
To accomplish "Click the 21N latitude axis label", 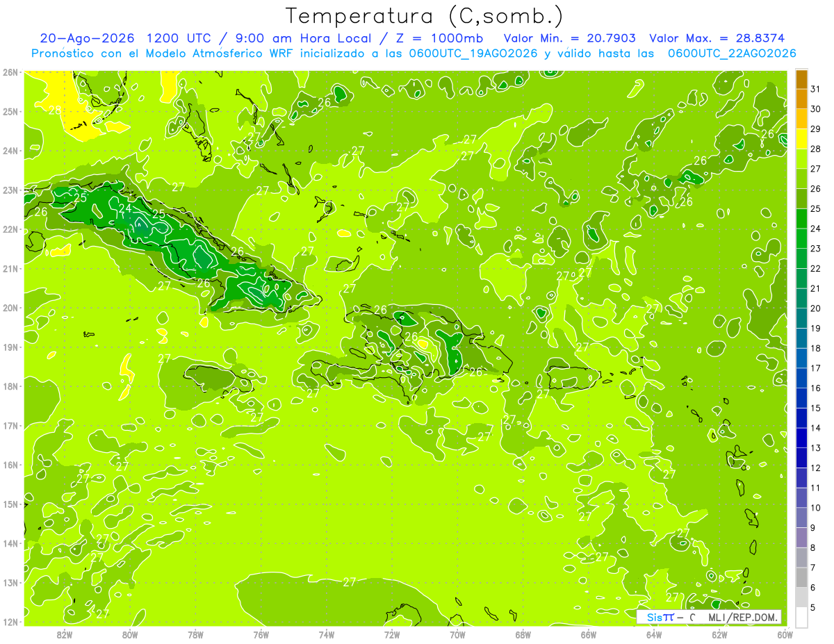I will (x=10, y=268).
